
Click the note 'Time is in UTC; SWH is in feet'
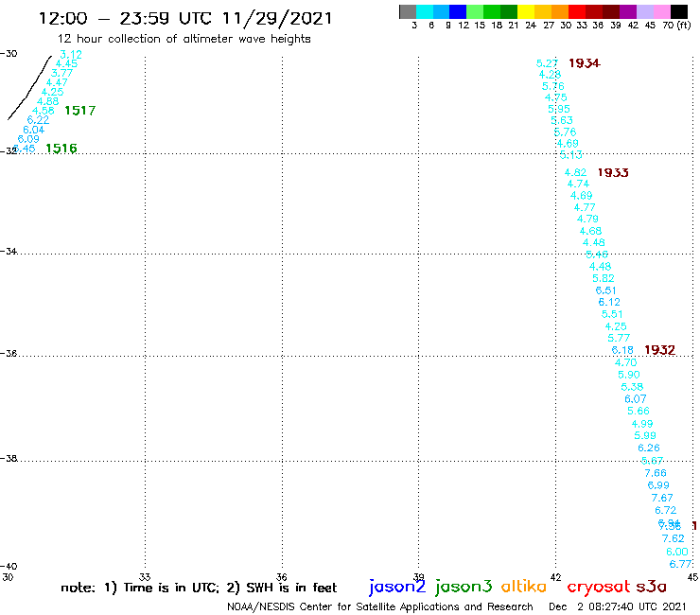(199, 588)
